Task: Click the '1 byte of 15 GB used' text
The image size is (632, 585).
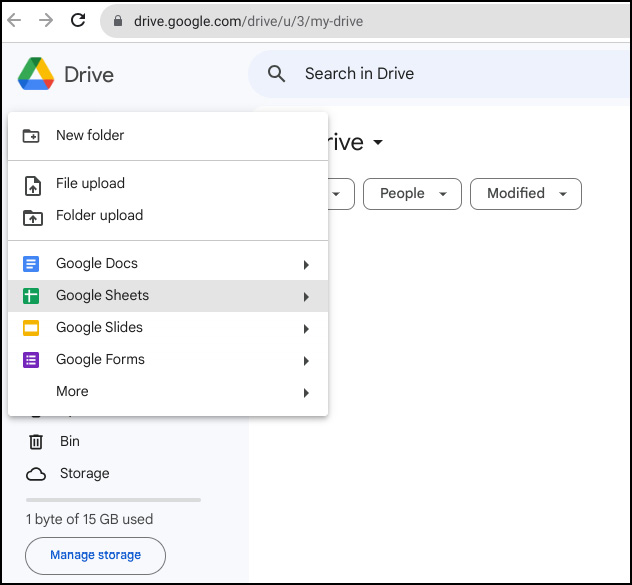Action: tap(89, 519)
